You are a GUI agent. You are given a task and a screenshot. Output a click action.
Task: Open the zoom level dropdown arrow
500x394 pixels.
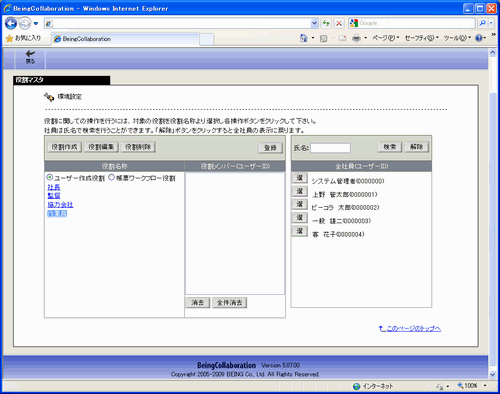tap(485, 386)
